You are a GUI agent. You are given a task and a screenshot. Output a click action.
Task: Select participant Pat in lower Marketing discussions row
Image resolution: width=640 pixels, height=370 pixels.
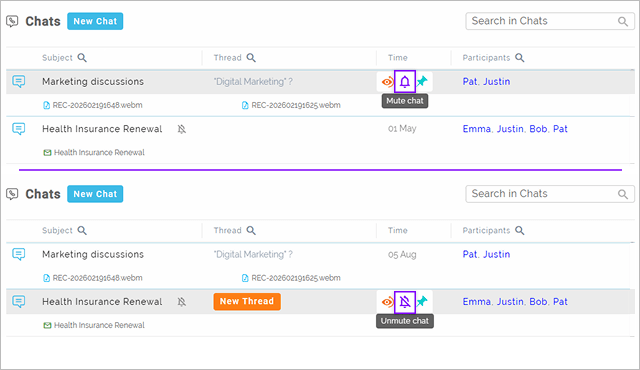click(x=470, y=254)
